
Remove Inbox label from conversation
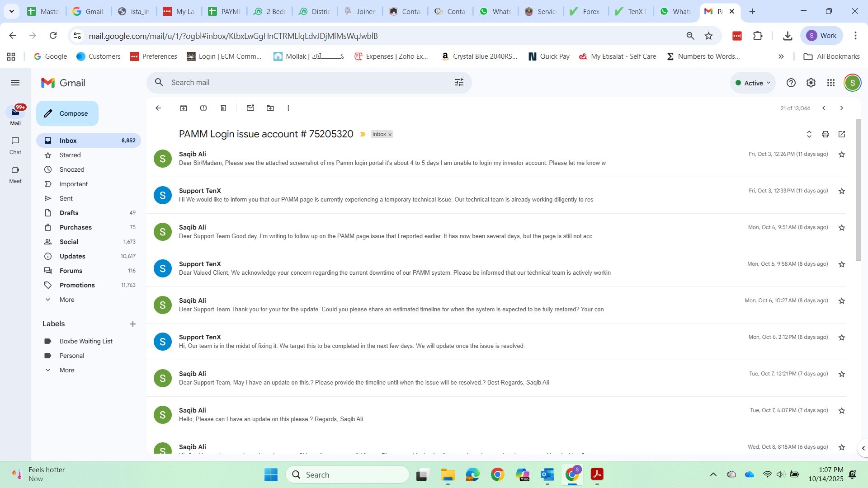coord(390,135)
